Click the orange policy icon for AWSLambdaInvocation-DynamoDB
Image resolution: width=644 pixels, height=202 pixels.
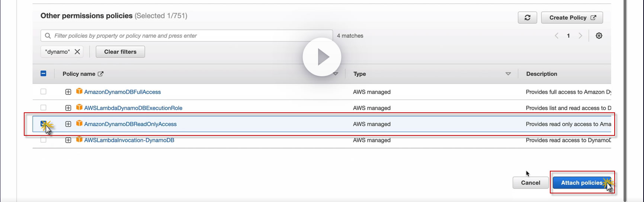tap(79, 139)
